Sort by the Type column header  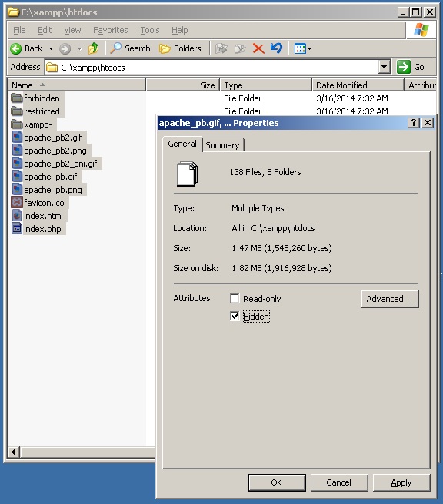pyautogui.click(x=266, y=85)
